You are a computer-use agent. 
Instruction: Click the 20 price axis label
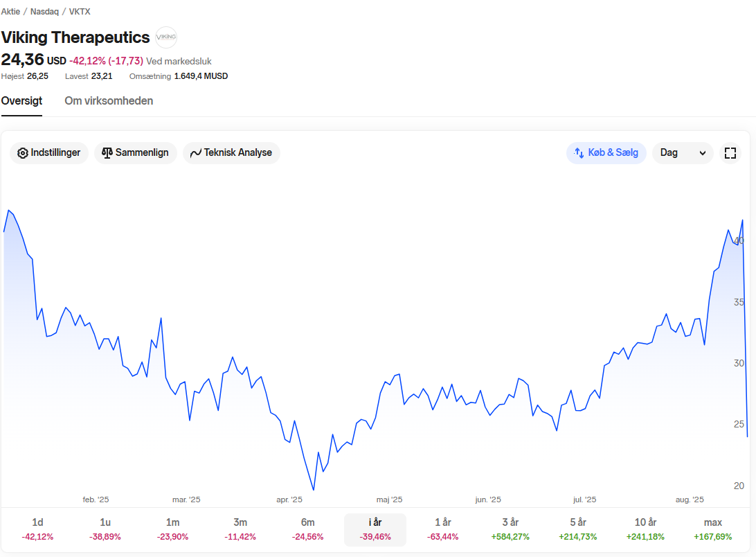739,486
